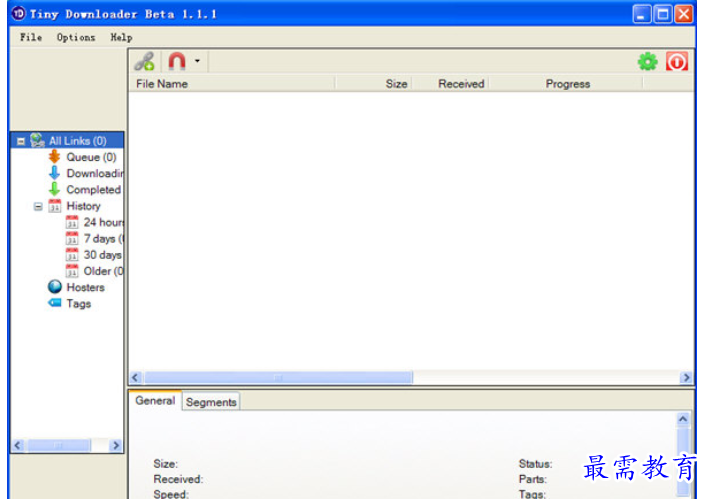The height and width of the screenshot is (499, 705).
Task: Click the 24 hours calendar icon
Action: pos(72,222)
